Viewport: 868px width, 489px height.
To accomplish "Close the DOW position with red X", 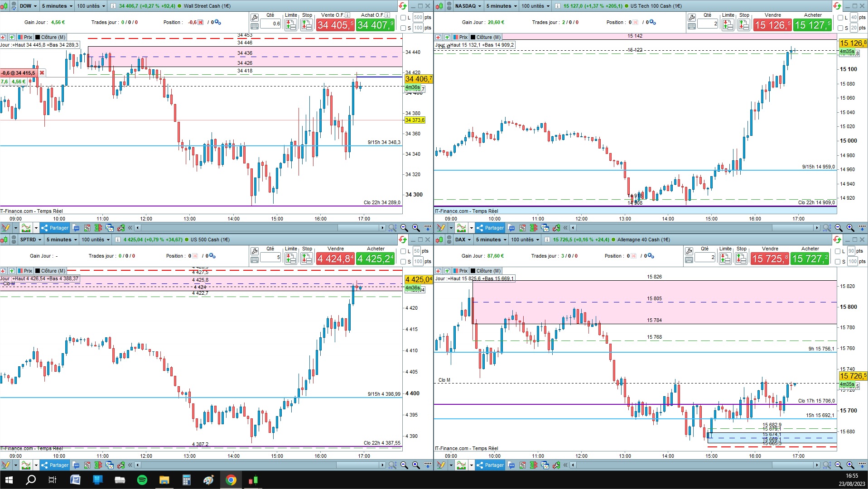I will (x=42, y=72).
